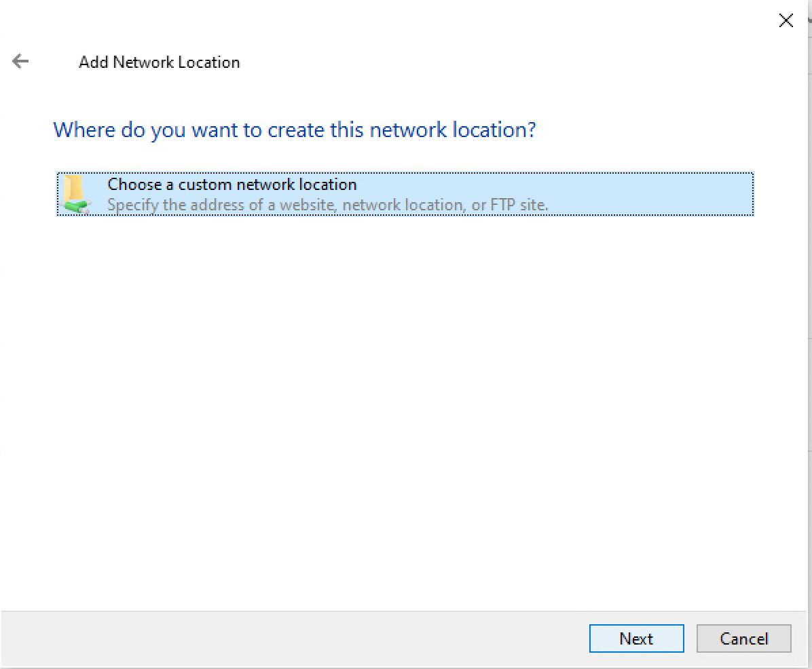Click the network folder icon
812x669 pixels.
75,194
